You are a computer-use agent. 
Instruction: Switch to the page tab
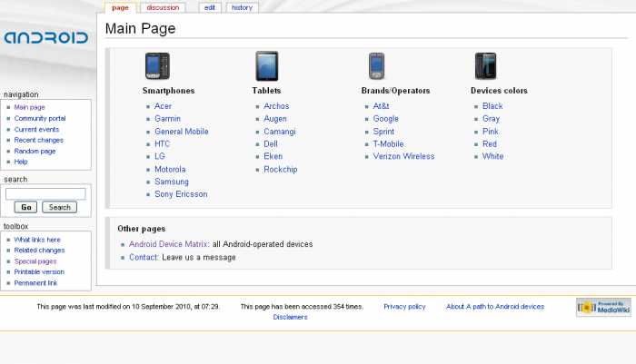[120, 7]
